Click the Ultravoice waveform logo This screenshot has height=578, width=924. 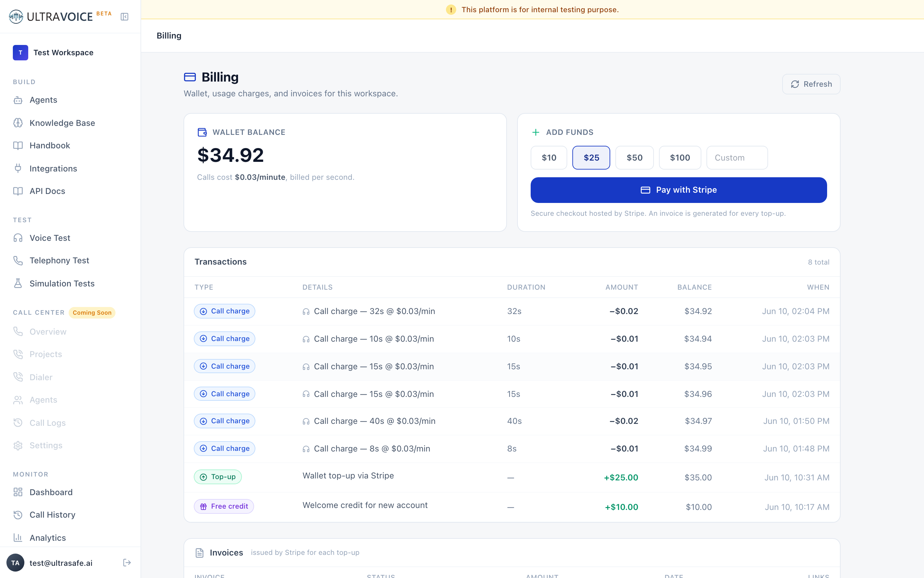pyautogui.click(x=16, y=16)
